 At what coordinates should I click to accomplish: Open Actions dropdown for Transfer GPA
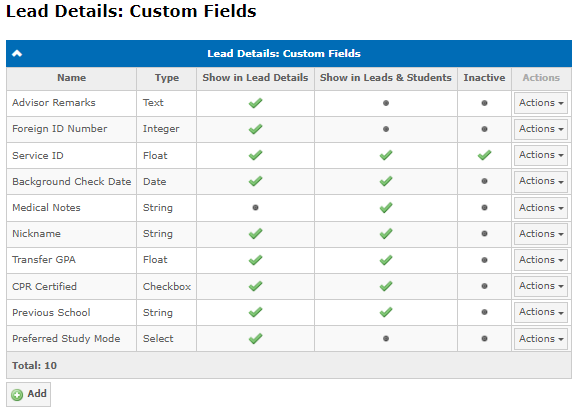[541, 260]
